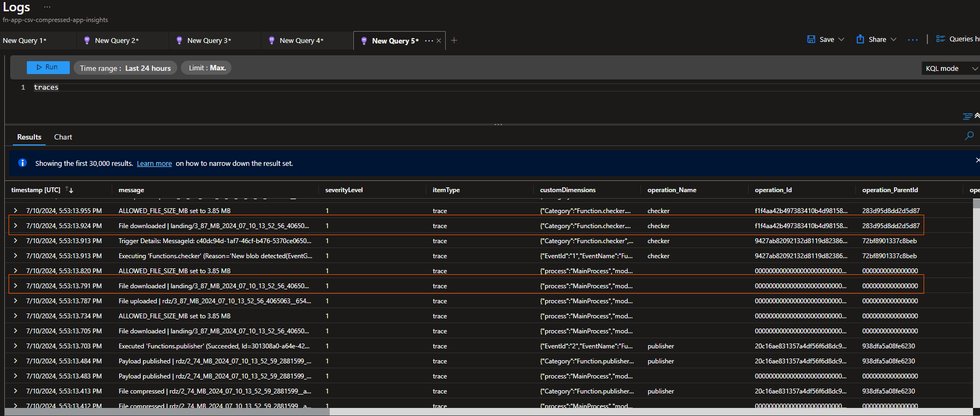Expand the 5:53:13.924 PM row
The width and height of the screenshot is (980, 416).
pyautogui.click(x=16, y=225)
